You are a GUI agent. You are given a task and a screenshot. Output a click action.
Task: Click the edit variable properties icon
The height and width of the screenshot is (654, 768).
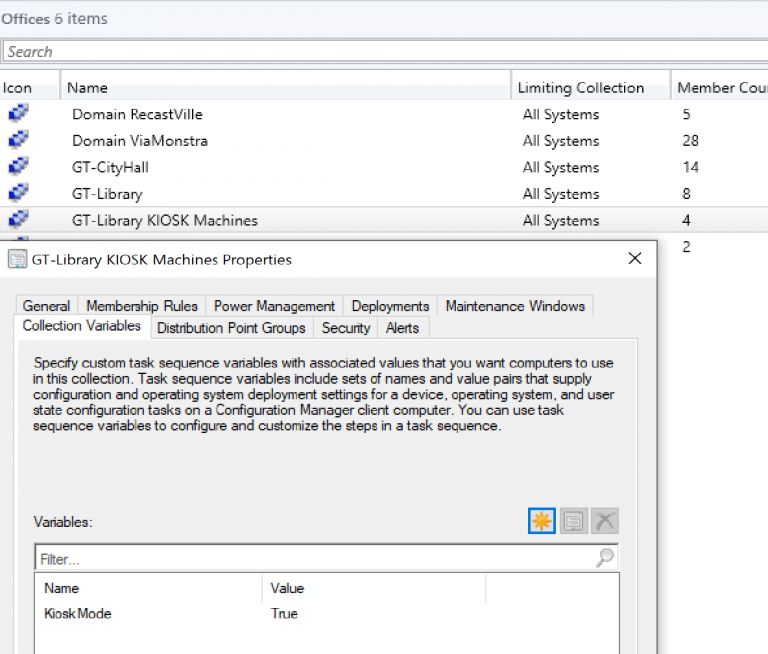(573, 521)
